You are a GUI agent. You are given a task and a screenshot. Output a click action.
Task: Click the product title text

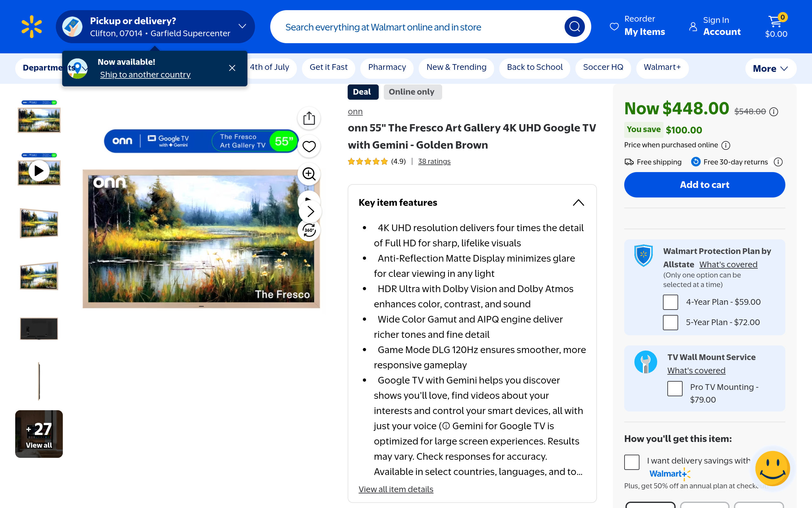(472, 137)
